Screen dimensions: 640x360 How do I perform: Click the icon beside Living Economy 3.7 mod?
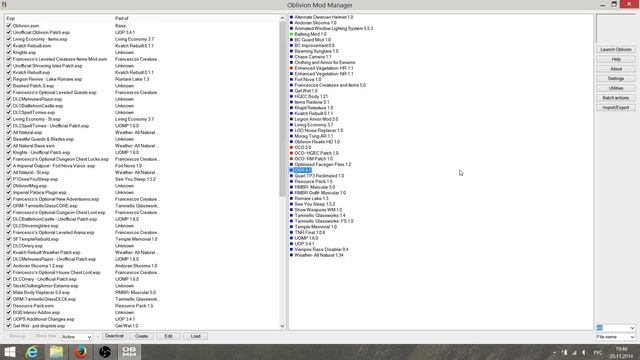(291, 125)
